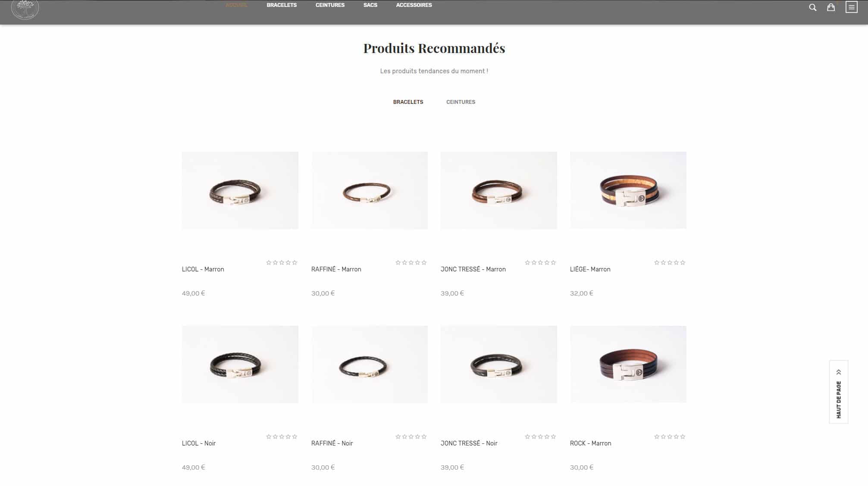Select the BRACELETS product tab
This screenshot has width=868, height=486.
tap(408, 102)
